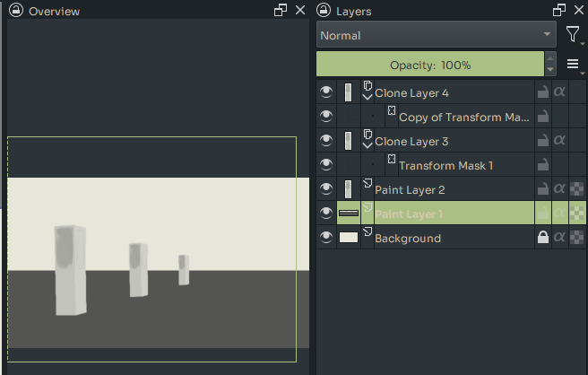Click the opacity spinner arrows

coord(550,65)
